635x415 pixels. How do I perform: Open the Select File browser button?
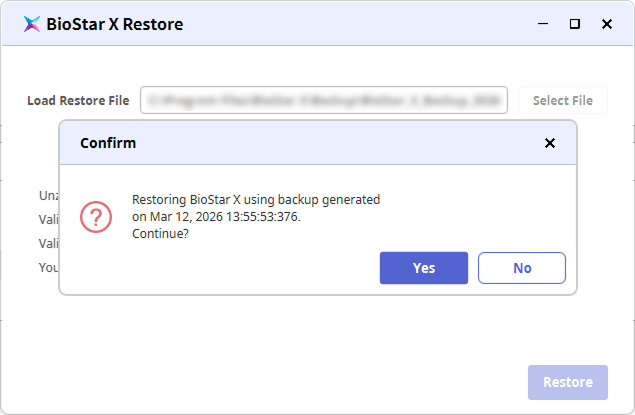point(562,100)
